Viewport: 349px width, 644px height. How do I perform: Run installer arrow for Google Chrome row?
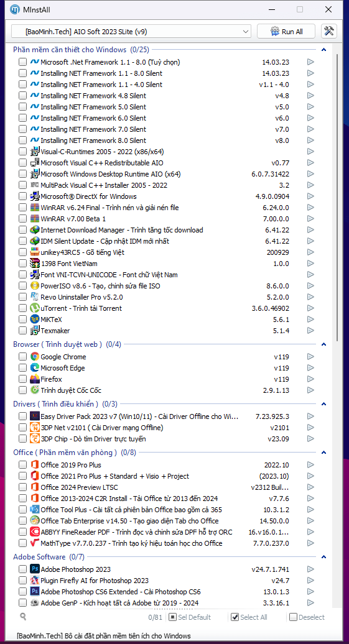coord(310,357)
